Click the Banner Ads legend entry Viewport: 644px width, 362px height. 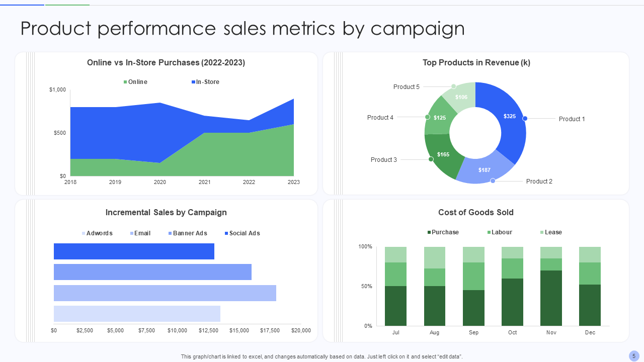click(188, 233)
